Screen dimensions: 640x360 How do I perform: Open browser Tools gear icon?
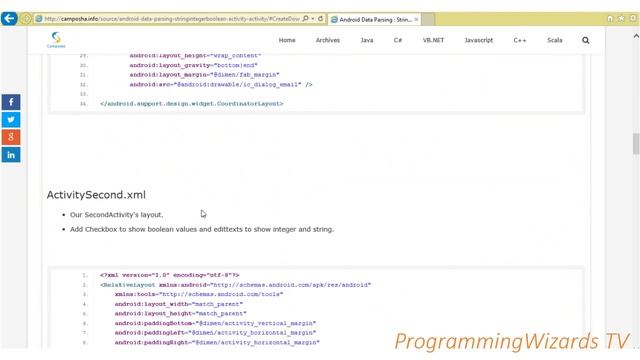633,19
